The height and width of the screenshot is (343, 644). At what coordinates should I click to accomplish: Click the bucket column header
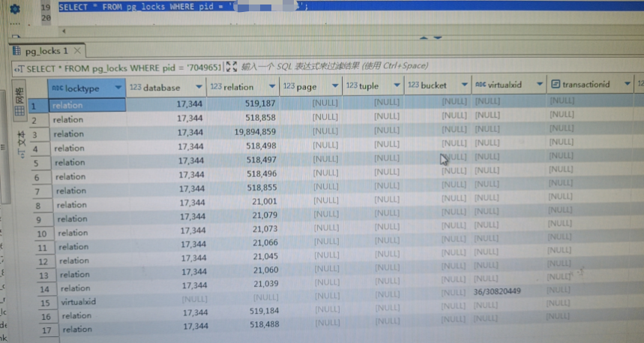point(438,85)
